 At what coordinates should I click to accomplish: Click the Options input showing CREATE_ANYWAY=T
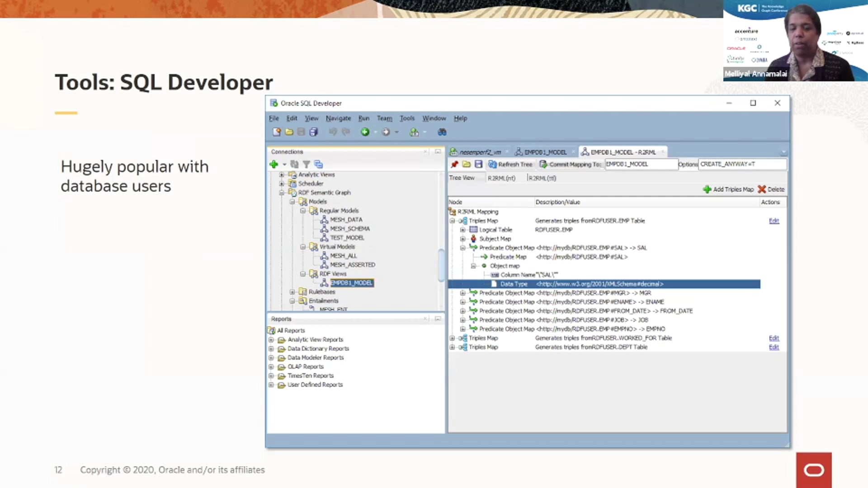tap(741, 164)
